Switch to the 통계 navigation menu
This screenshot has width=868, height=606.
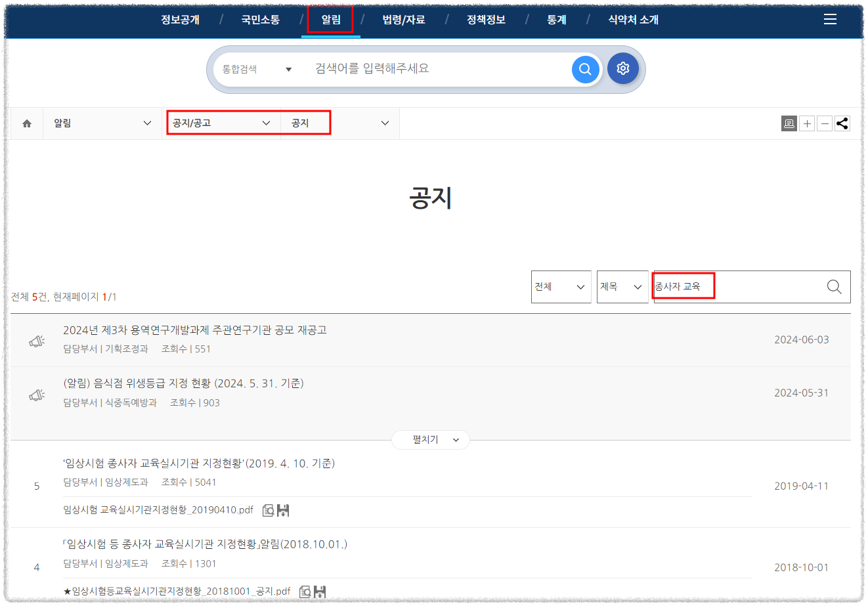(x=556, y=20)
